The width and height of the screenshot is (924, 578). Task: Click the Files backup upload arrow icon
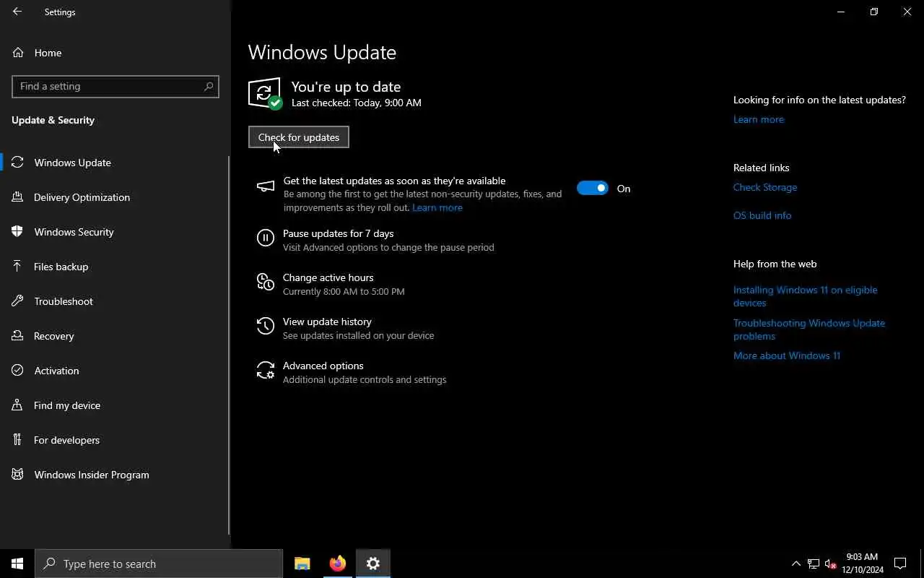(18, 267)
